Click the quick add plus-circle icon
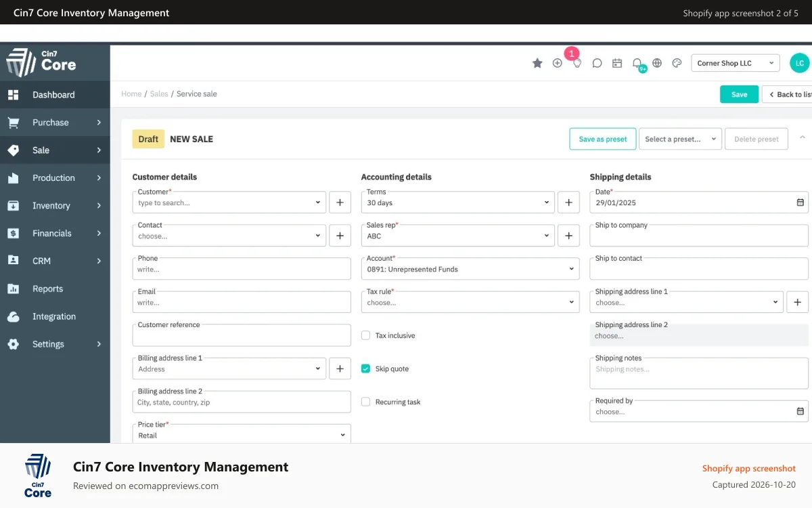 click(x=557, y=63)
